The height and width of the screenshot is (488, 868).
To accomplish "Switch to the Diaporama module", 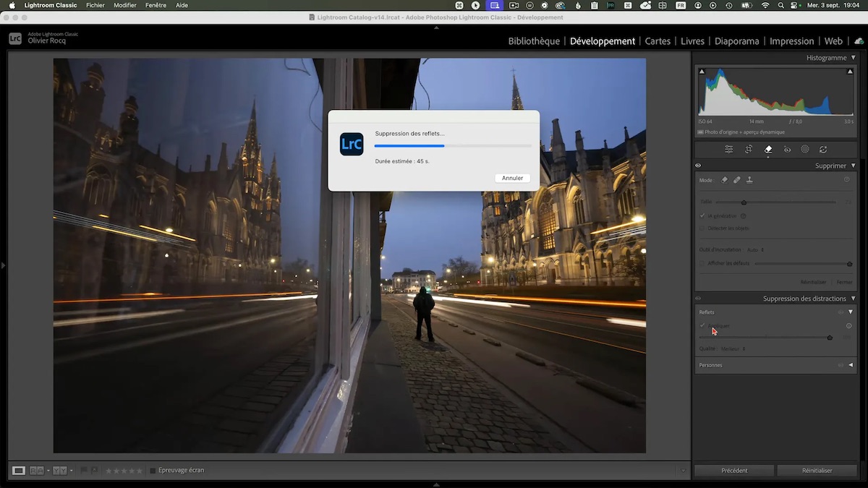I will 737,41.
